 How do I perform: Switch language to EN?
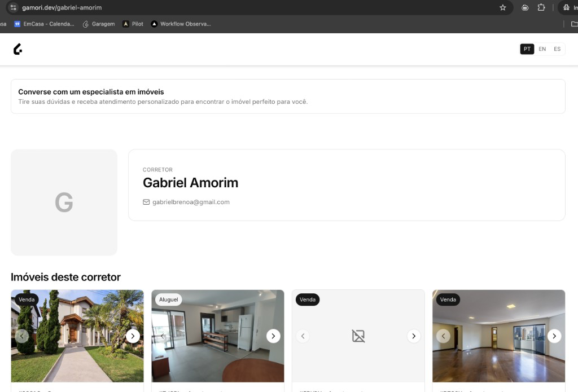tap(542, 49)
